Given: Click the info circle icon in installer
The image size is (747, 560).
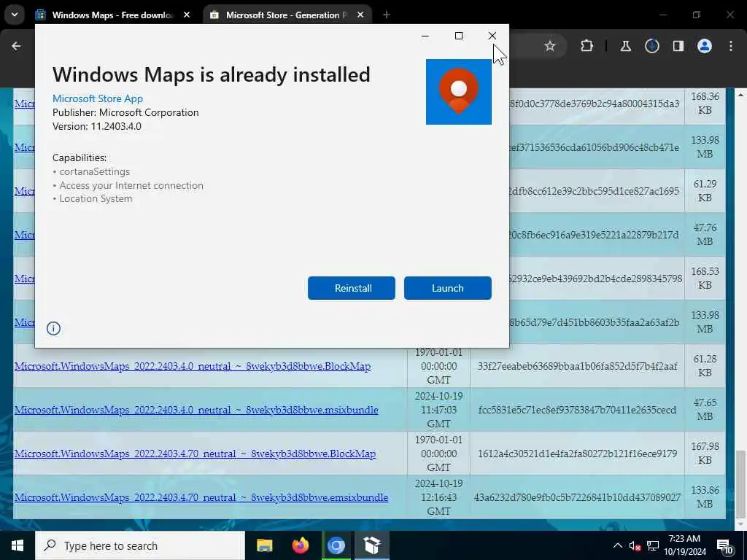Looking at the screenshot, I should tap(53, 328).
